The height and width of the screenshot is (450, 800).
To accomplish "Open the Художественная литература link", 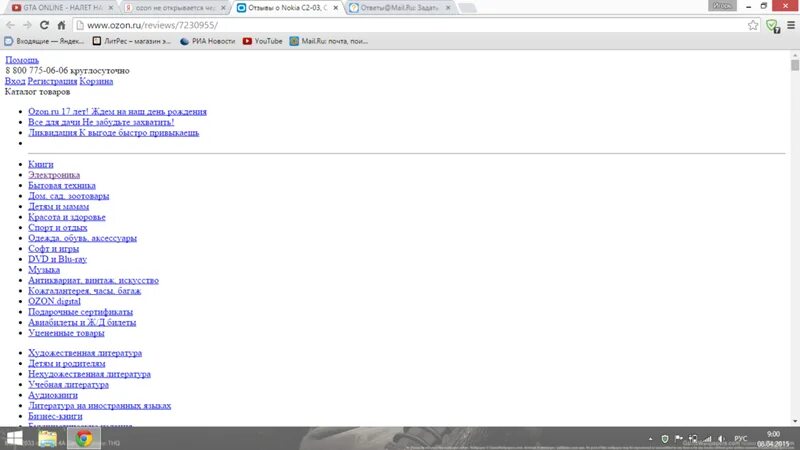I will [85, 353].
